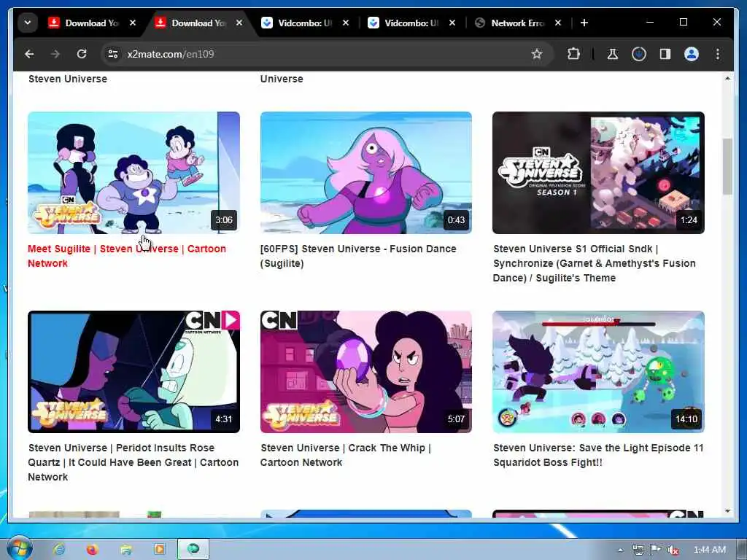The width and height of the screenshot is (747, 560).
Task: Close the active second Download tab
Action: pyautogui.click(x=239, y=23)
